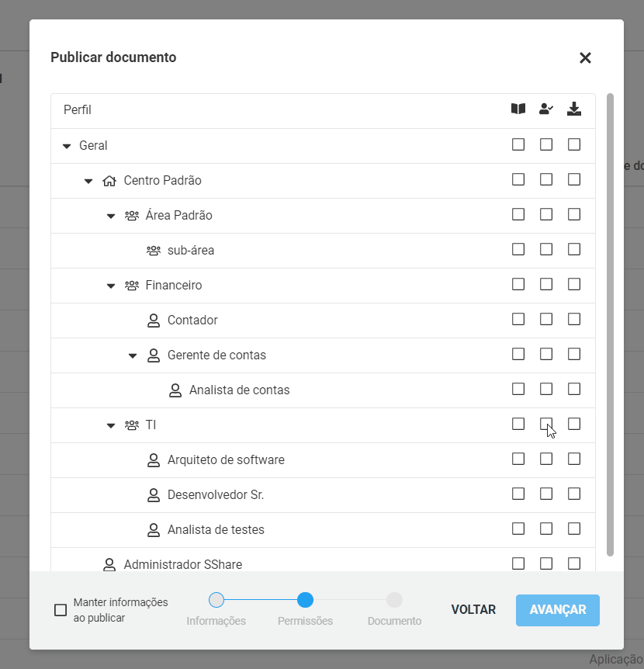
Task: Click the download permission header icon
Action: click(574, 109)
